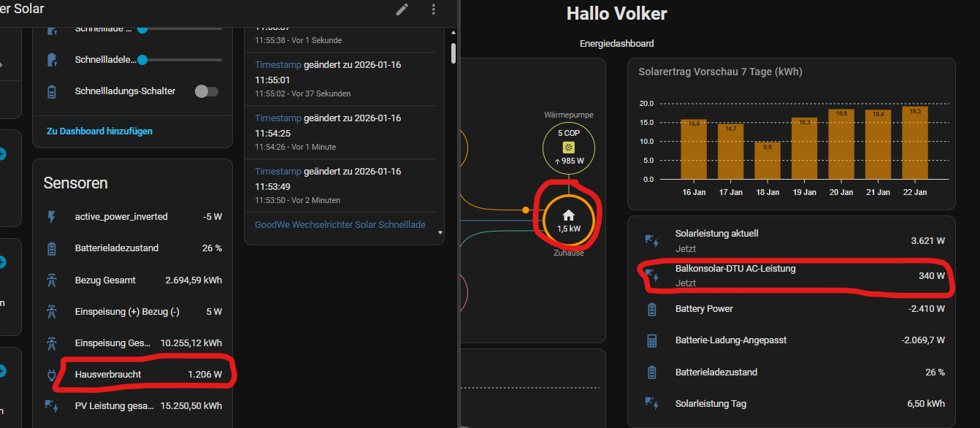Click the Battery Power battery icon
The image size is (980, 428).
coord(652,309)
